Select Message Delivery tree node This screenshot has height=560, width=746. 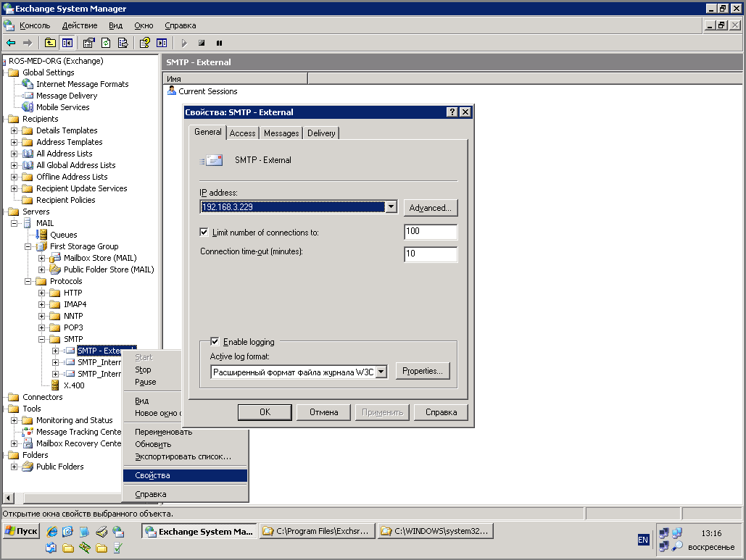point(67,96)
